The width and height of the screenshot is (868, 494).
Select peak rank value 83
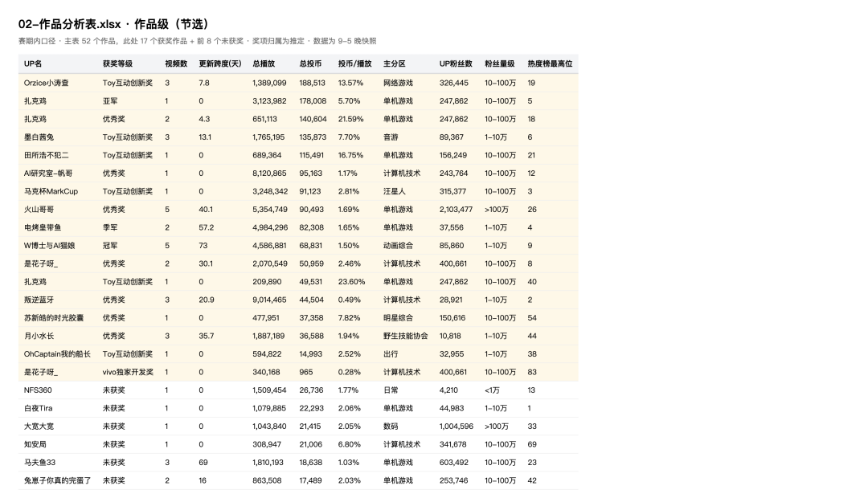(532, 372)
